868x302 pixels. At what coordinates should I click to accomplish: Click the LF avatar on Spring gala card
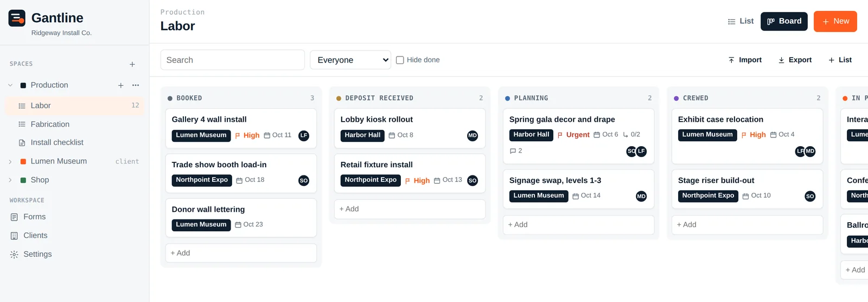click(x=642, y=151)
